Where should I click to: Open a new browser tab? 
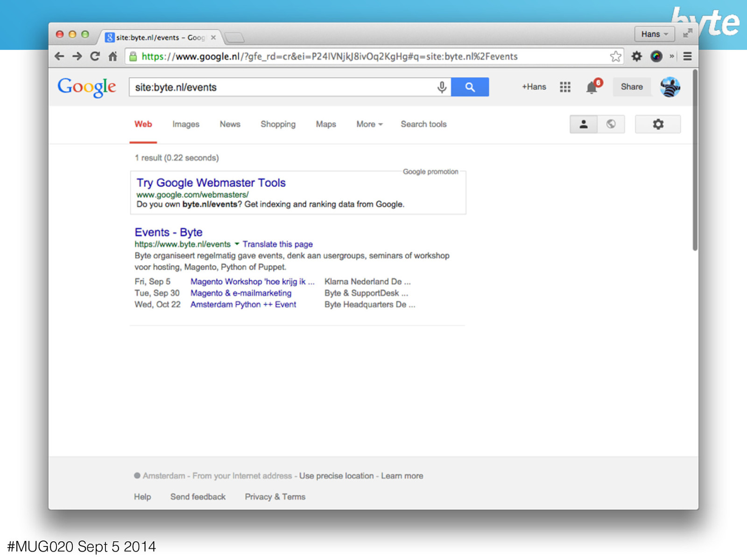[x=234, y=37]
